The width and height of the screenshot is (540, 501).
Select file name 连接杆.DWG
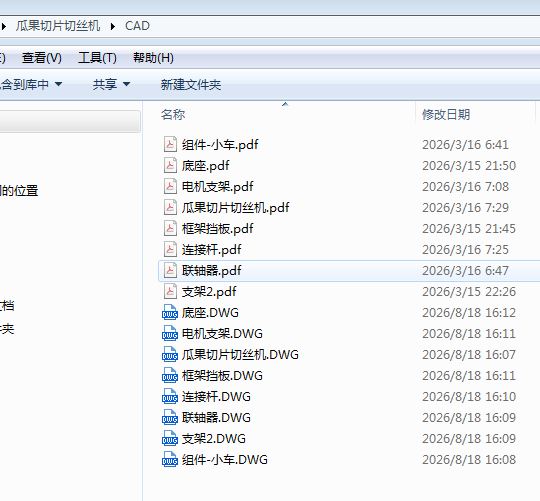(216, 397)
